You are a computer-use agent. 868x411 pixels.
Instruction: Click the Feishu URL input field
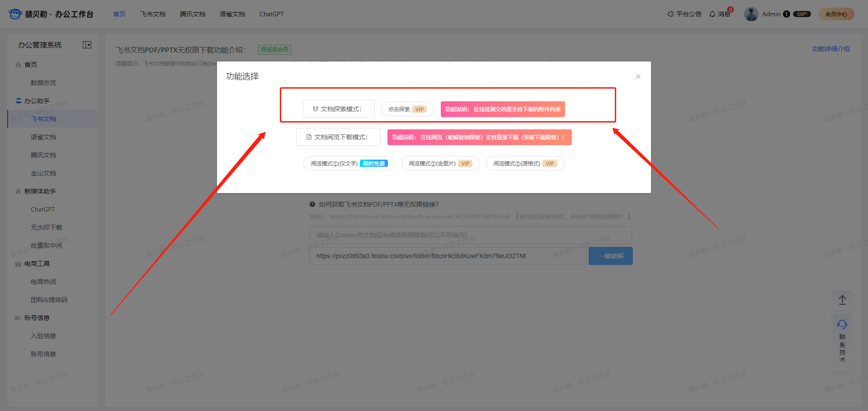[448, 256]
